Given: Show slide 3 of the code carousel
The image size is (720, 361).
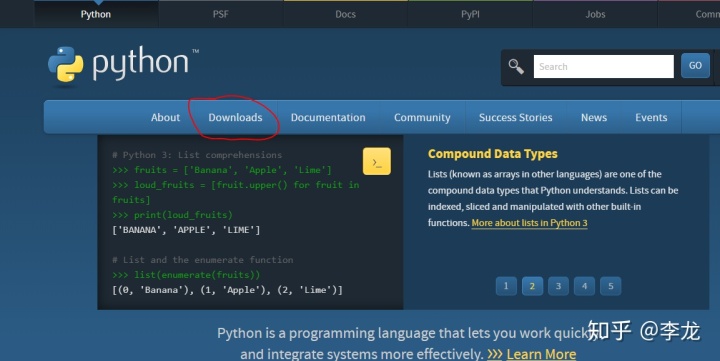Looking at the screenshot, I should 558,286.
